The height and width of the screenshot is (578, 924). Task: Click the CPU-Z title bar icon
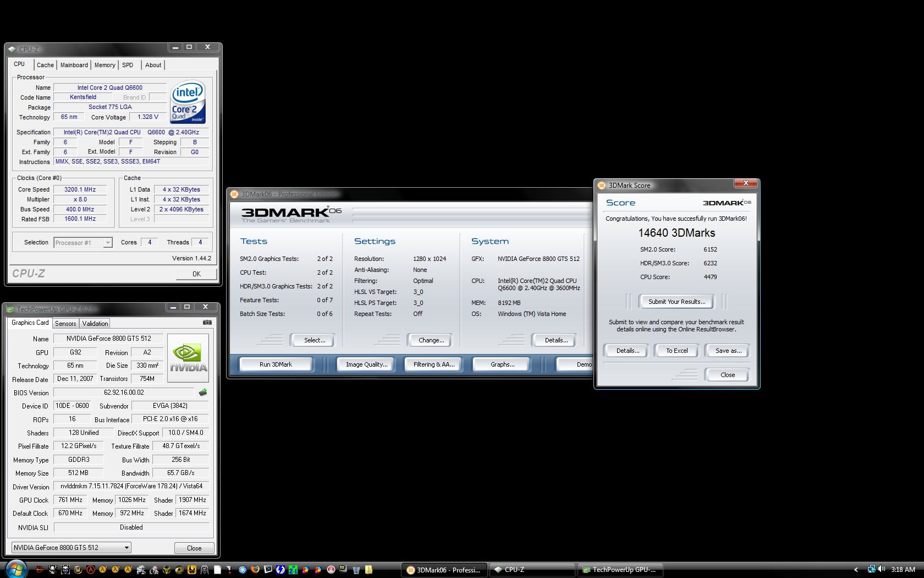coord(12,49)
